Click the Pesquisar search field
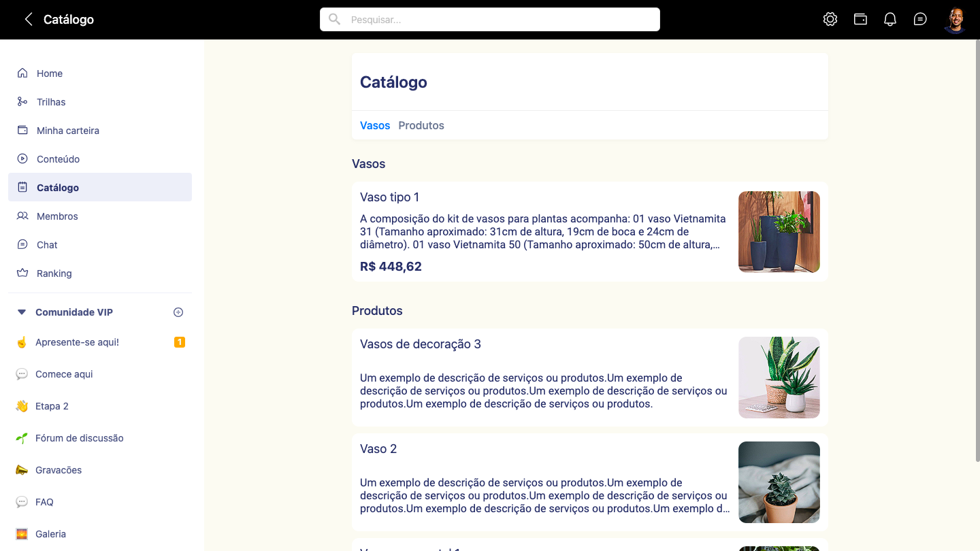 click(x=490, y=20)
